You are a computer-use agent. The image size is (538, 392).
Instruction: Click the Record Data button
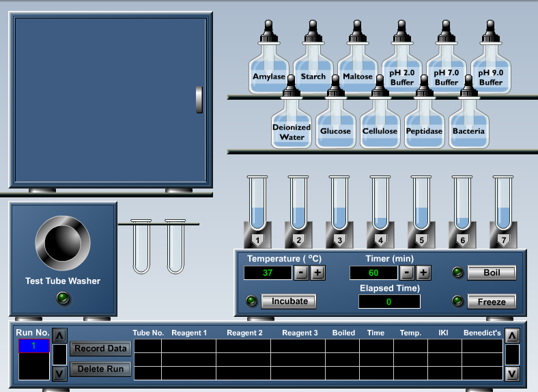100,348
